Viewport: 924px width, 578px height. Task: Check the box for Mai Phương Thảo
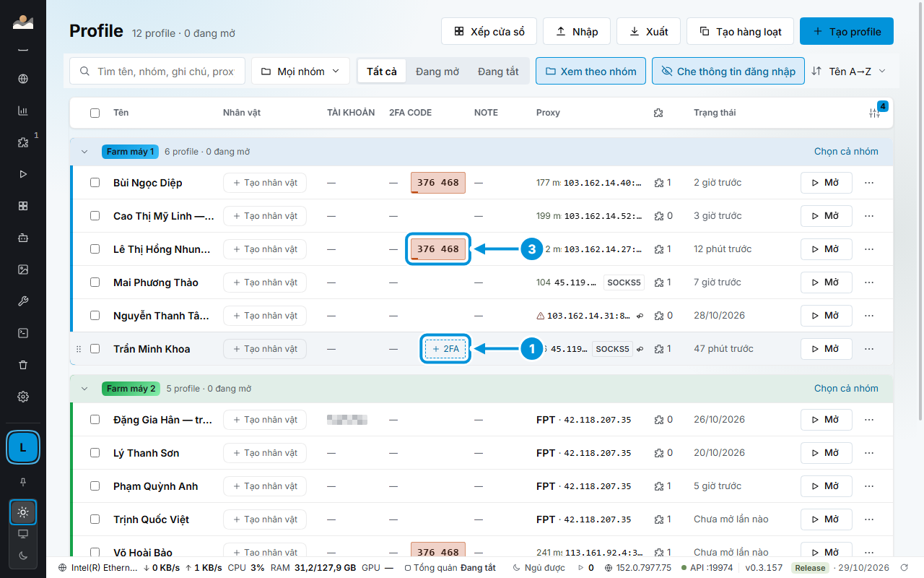click(95, 282)
